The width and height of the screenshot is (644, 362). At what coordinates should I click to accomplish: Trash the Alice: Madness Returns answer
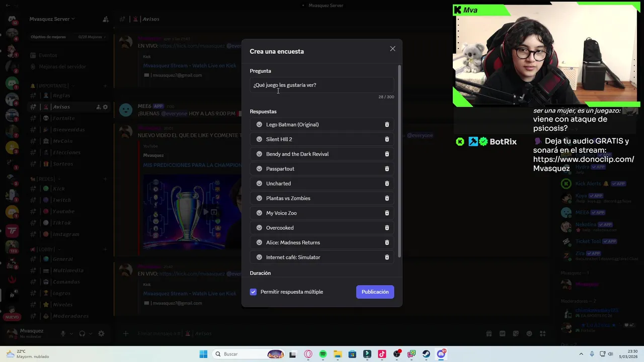(x=387, y=242)
